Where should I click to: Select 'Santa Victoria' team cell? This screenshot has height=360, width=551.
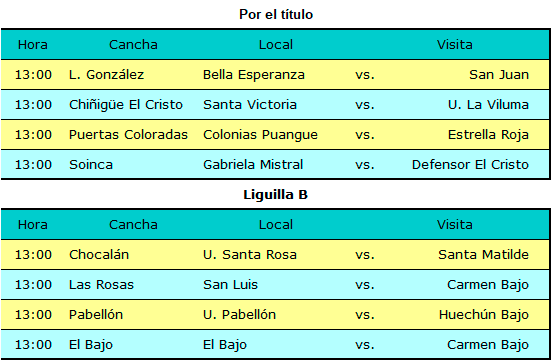[x=250, y=104]
